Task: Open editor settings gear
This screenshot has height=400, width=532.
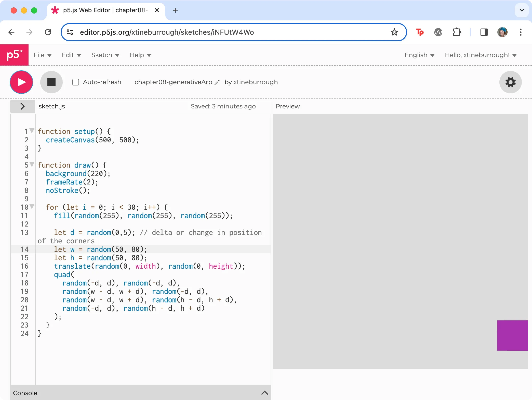Action: coord(510,82)
